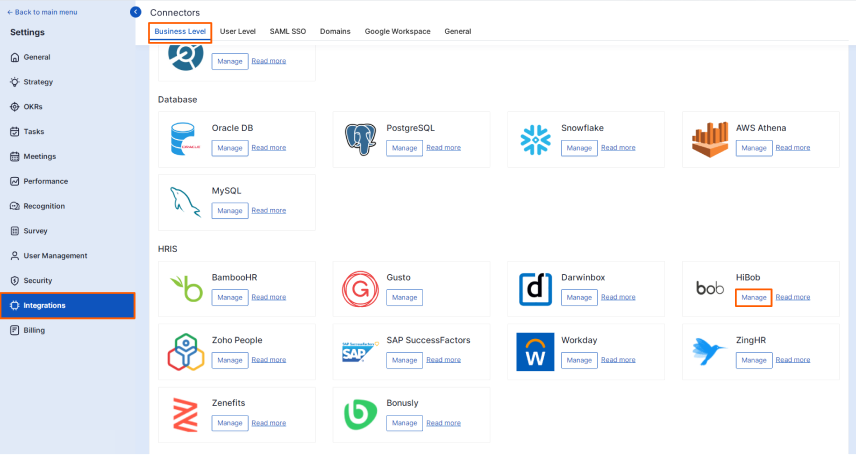Switch to the User Level tab

[x=237, y=32]
